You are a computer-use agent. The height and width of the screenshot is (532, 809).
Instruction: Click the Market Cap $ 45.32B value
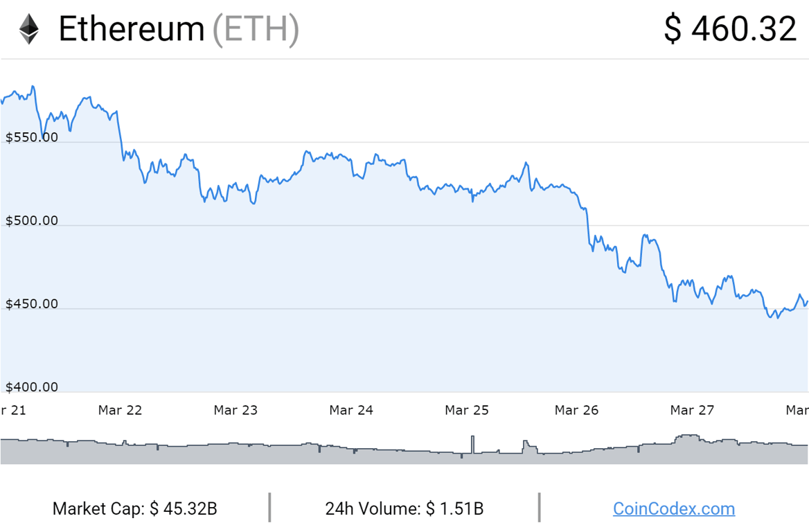135,509
